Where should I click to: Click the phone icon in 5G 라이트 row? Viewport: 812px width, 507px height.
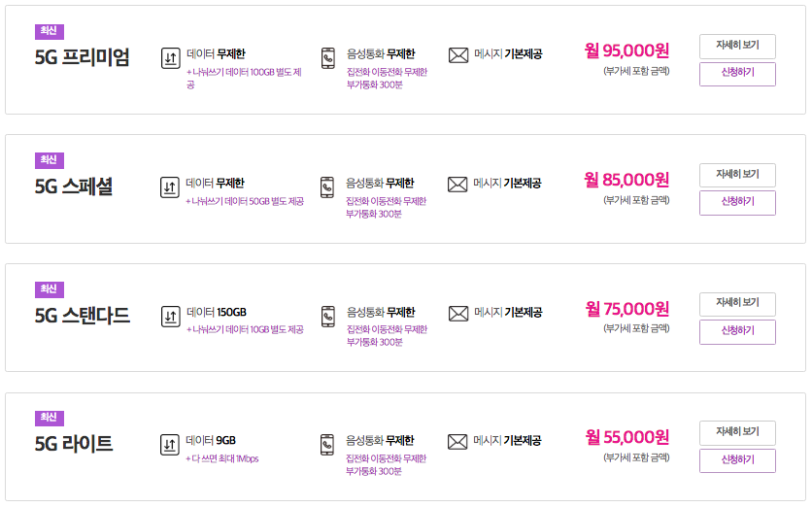click(327, 445)
